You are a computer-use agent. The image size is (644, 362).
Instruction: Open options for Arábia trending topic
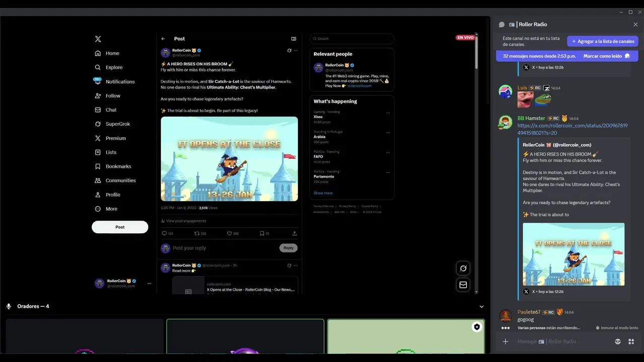(388, 132)
